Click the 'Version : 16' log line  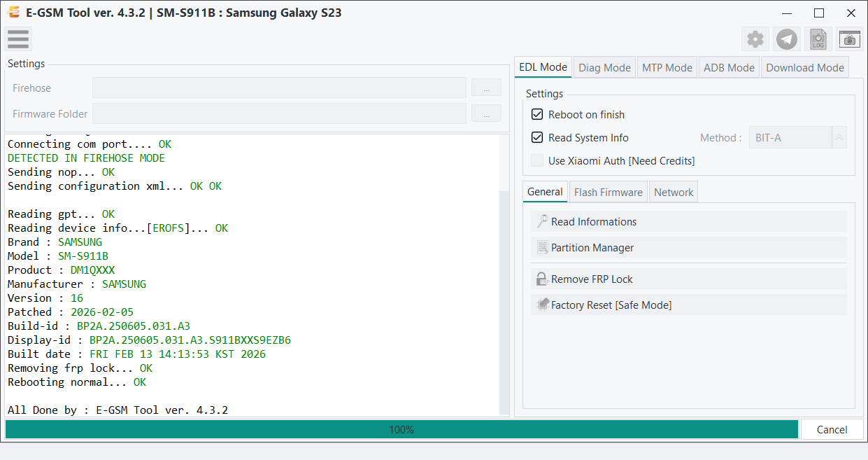point(45,298)
